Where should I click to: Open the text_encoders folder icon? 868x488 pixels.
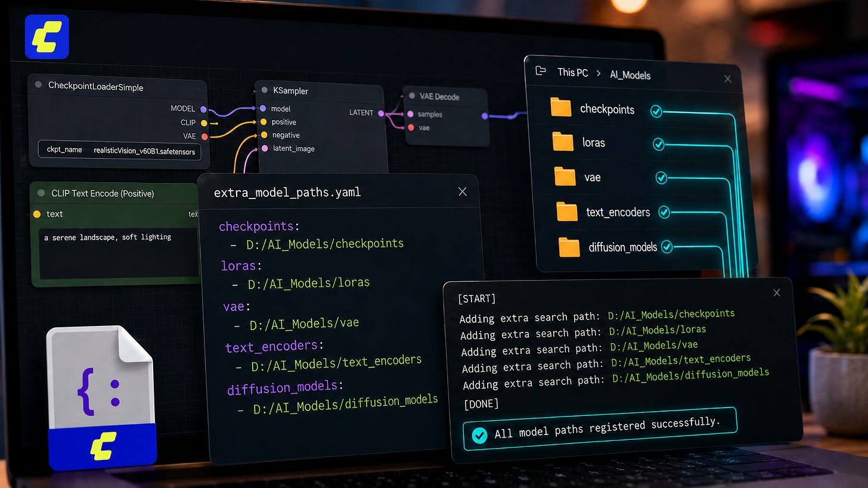tap(567, 212)
